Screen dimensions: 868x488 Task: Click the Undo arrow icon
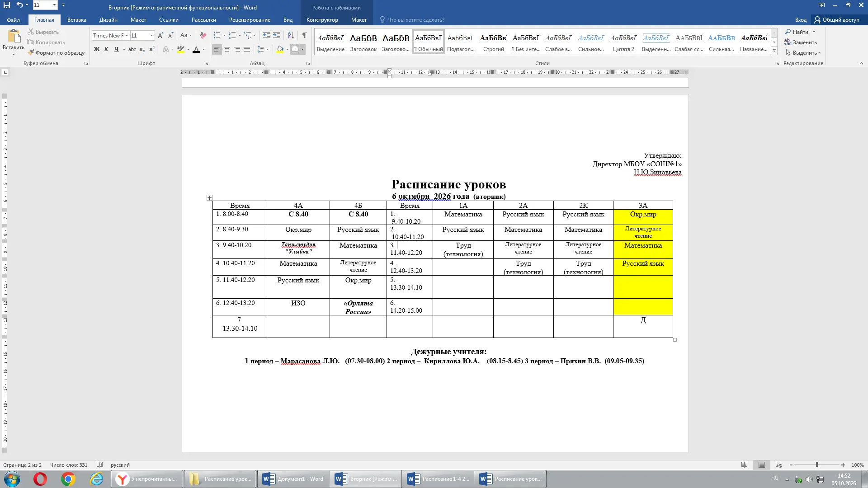pos(19,5)
